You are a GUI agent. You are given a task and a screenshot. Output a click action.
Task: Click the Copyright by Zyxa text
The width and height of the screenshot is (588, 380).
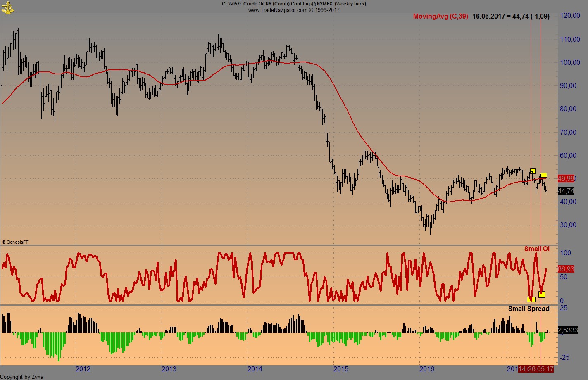coord(21,377)
